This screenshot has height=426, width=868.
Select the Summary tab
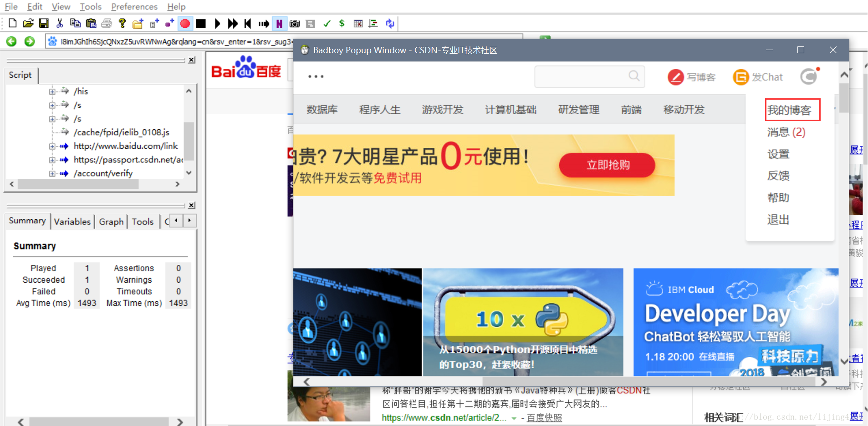27,220
